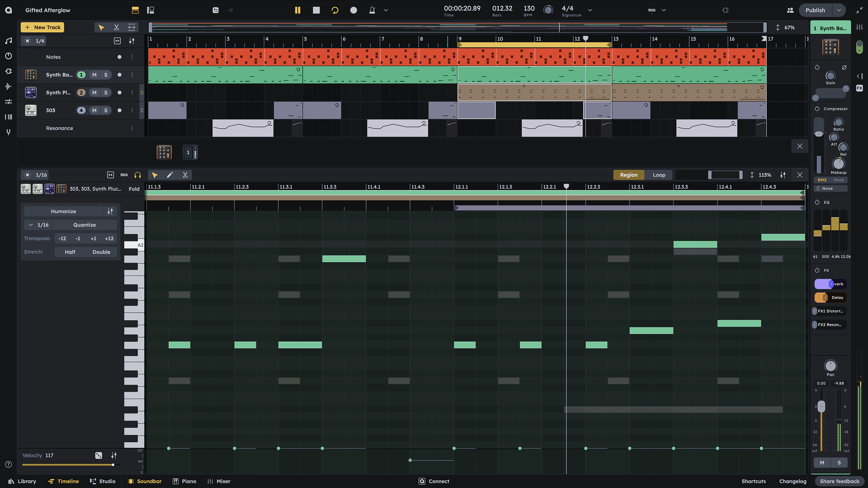
Task: Click the Fold button
Action: pyautogui.click(x=134, y=189)
